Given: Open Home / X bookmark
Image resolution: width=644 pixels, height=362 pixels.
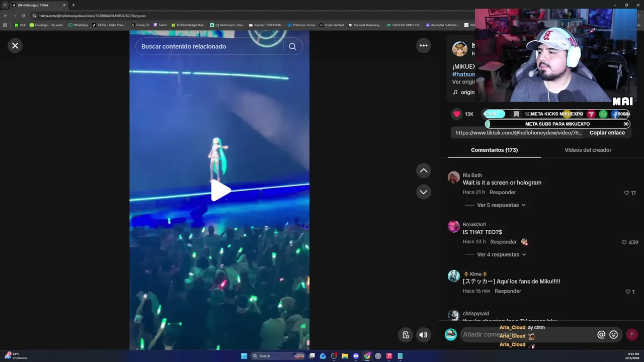Looking at the screenshot, I should pyautogui.click(x=140, y=25).
